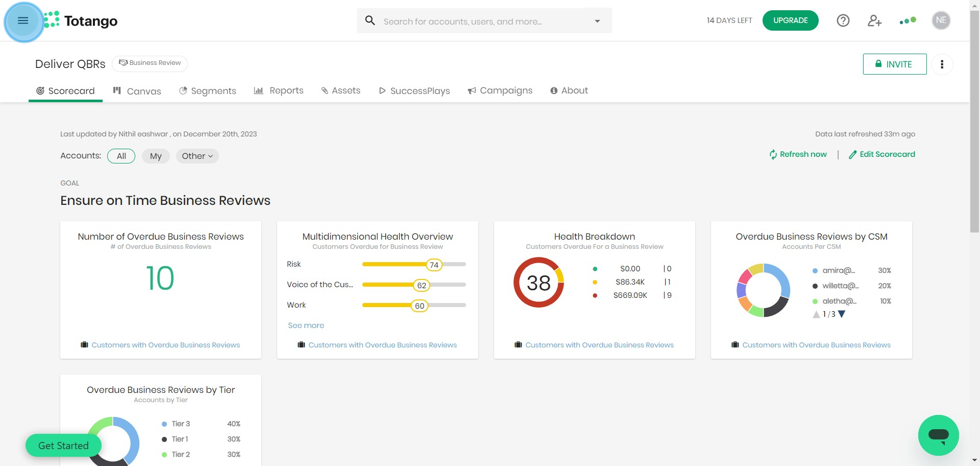Click the Refresh now icon
The image size is (980, 466).
pyautogui.click(x=773, y=154)
